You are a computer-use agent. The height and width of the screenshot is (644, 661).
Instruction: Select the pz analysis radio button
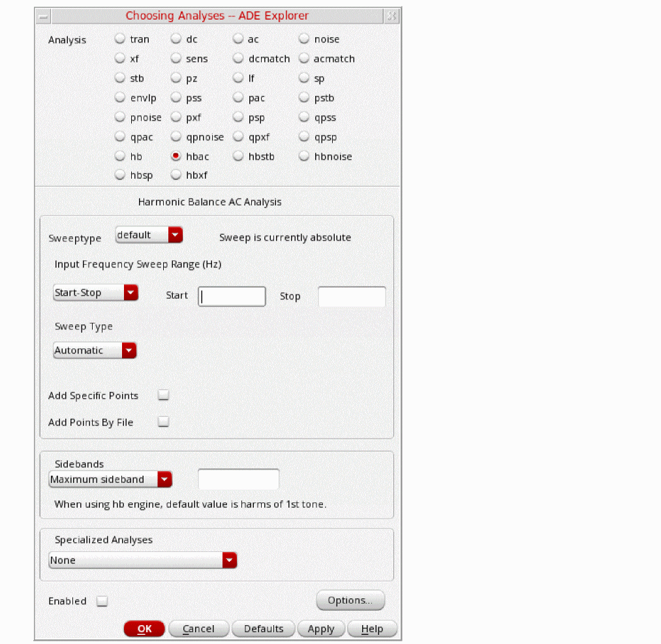[176, 78]
